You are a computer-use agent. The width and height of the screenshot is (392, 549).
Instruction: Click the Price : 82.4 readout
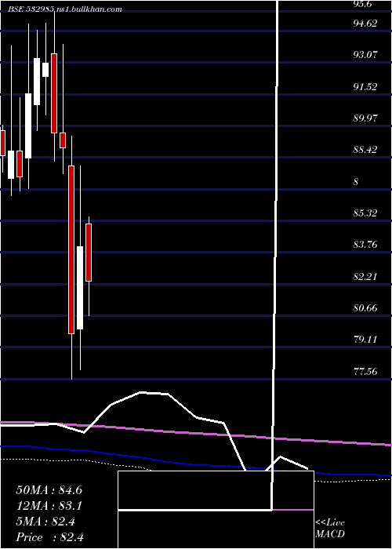pos(49,537)
